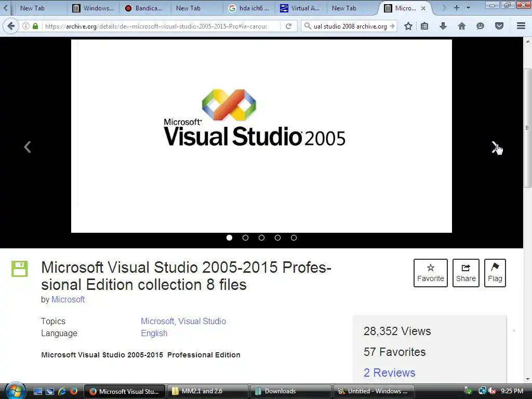Open the Microsoft author link
This screenshot has width=532, height=399.
(68, 300)
